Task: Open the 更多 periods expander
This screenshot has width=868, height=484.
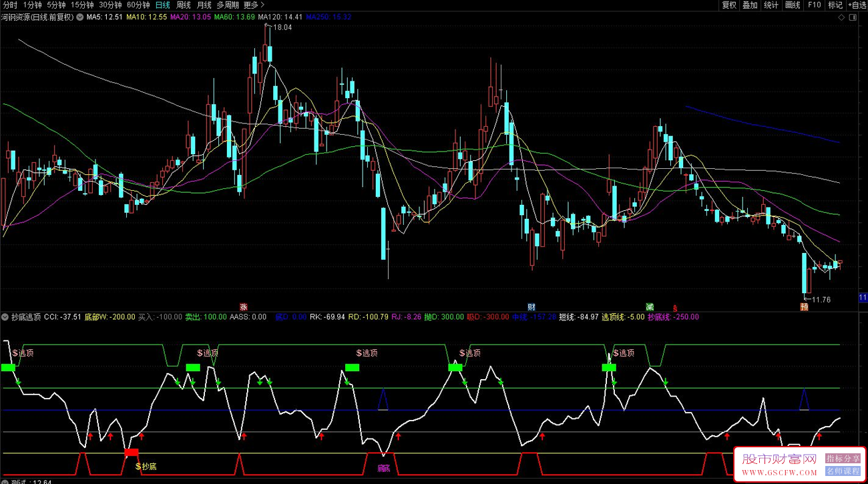Action: click(254, 5)
